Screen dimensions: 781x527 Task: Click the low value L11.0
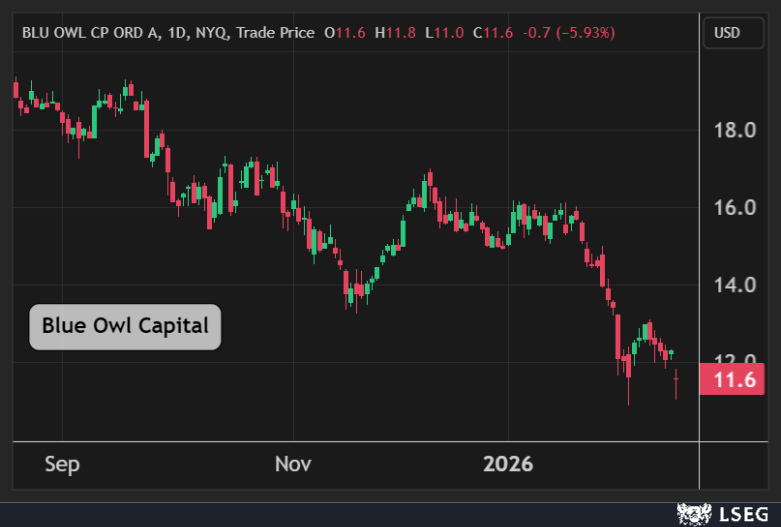click(x=444, y=33)
